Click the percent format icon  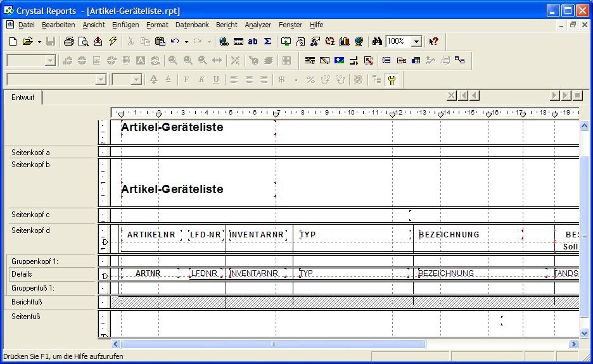click(x=310, y=80)
